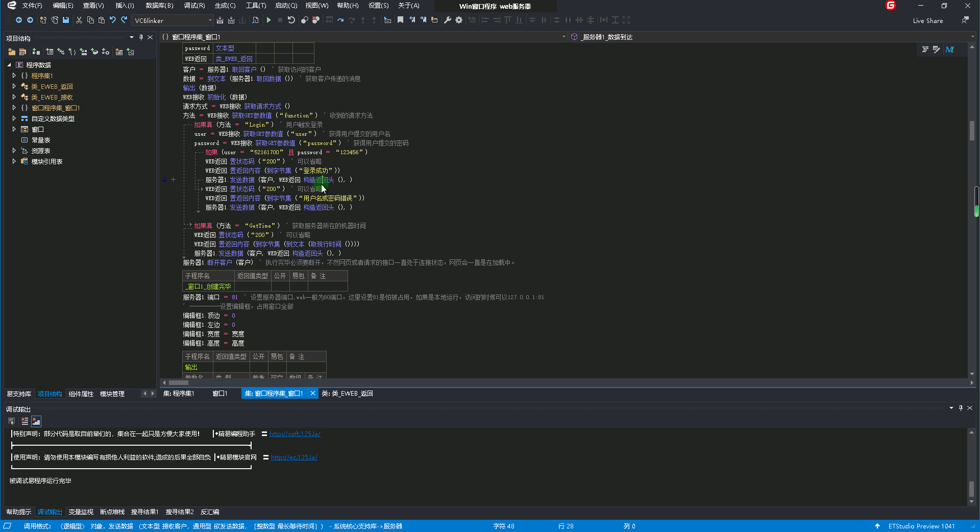Screen dimensions: 980x532
Task: Click the bookmark flag icon
Action: click(x=401, y=20)
